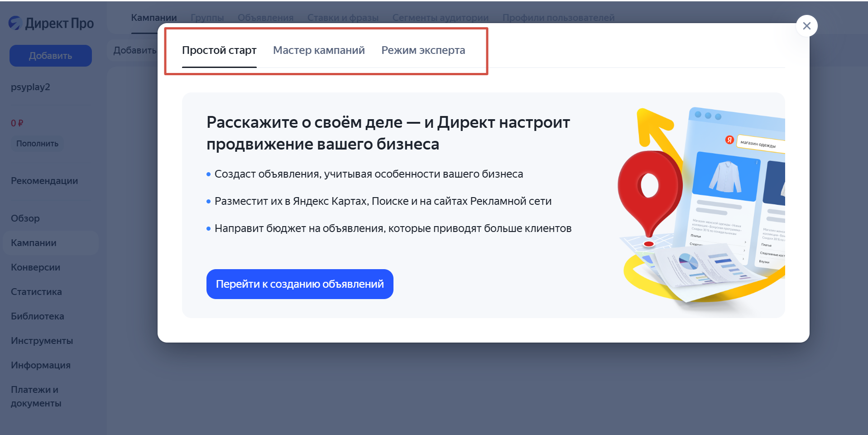Image resolution: width=868 pixels, height=435 pixels.
Task: Click bullet text about Яндекс Картах
Action: (x=383, y=201)
